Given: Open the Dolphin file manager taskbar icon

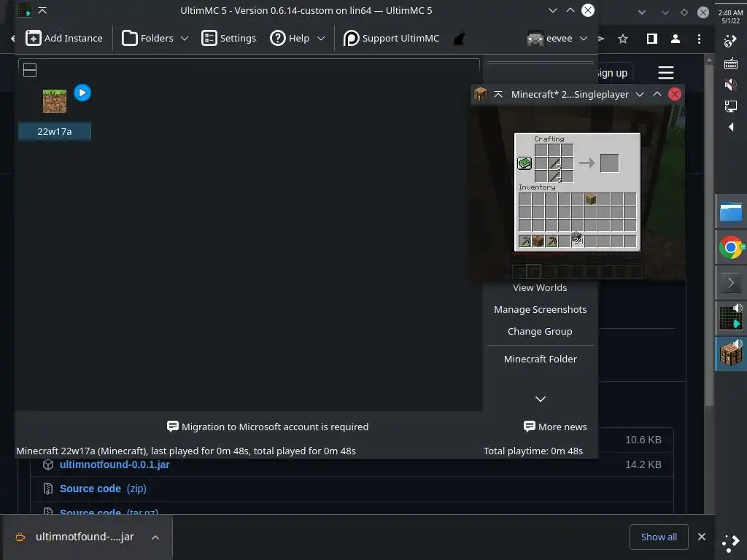Looking at the screenshot, I should [x=731, y=211].
